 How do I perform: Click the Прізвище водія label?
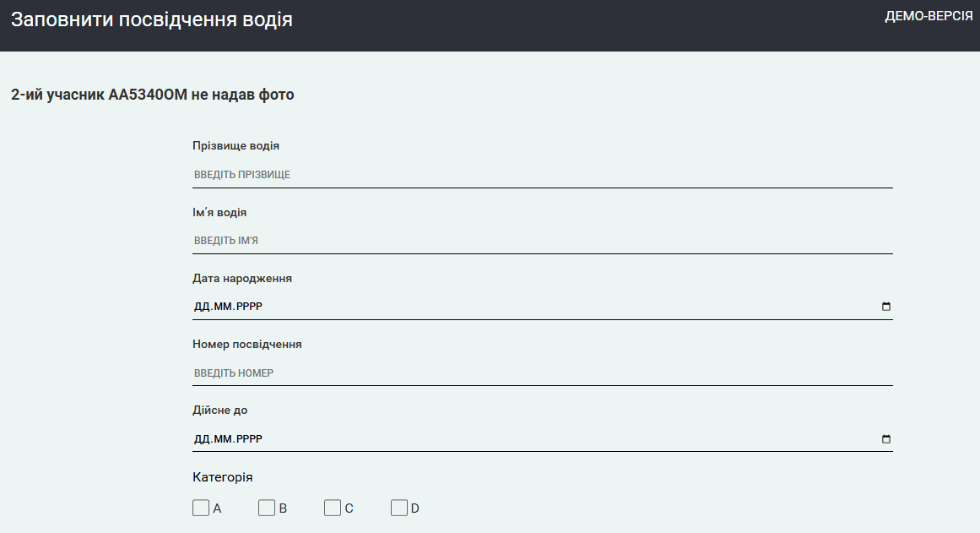click(236, 146)
